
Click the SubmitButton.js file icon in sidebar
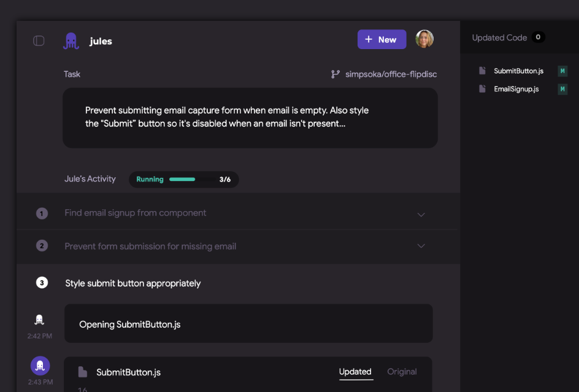[x=483, y=71]
